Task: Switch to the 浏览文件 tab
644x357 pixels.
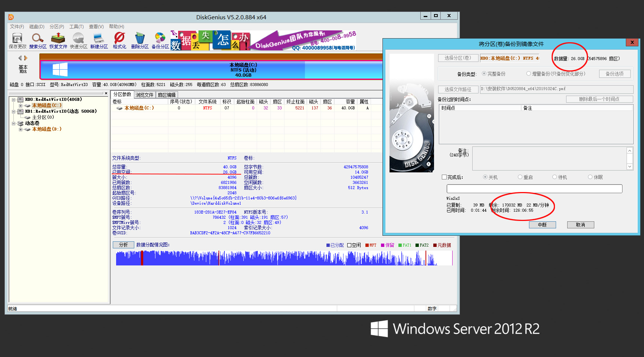Action: coord(145,95)
